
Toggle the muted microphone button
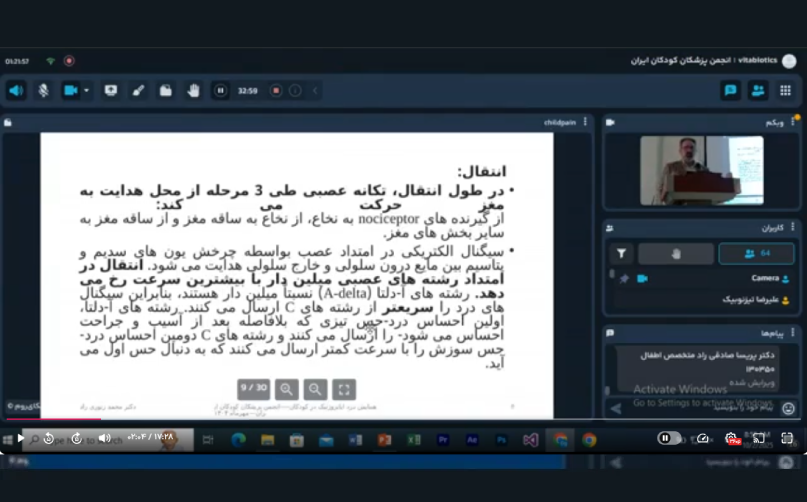(x=44, y=91)
